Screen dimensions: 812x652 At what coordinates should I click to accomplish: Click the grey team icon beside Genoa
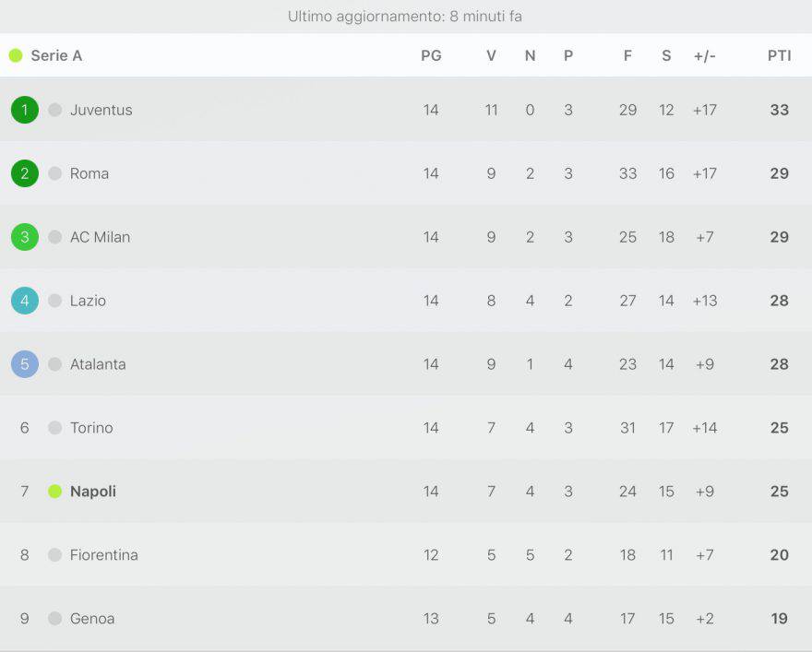[x=54, y=619]
